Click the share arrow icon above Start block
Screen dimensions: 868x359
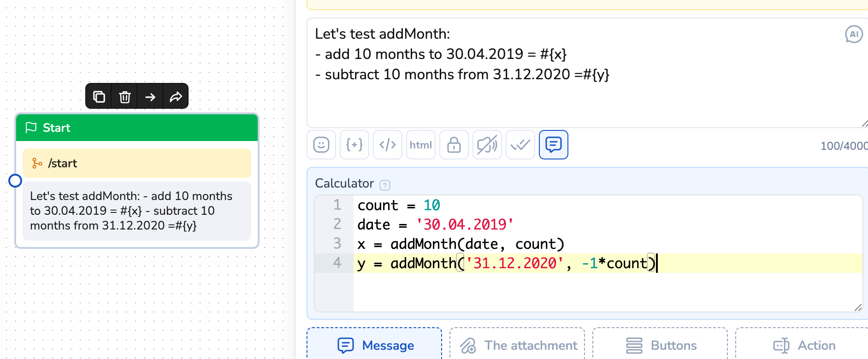(176, 97)
